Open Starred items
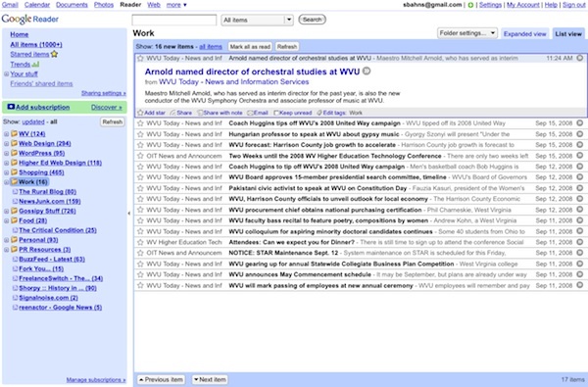The width and height of the screenshot is (588, 387). click(29, 54)
